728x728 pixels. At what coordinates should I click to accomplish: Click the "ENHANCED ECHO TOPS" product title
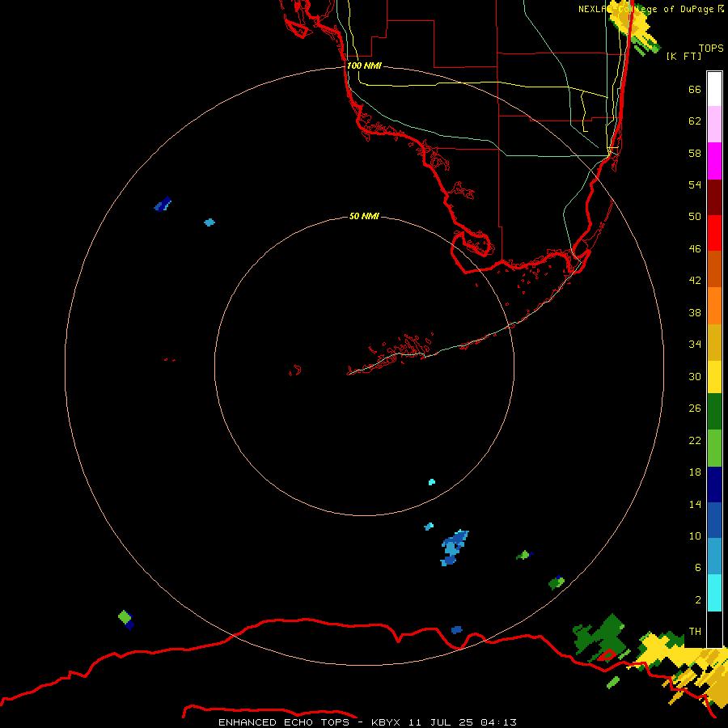[283, 722]
